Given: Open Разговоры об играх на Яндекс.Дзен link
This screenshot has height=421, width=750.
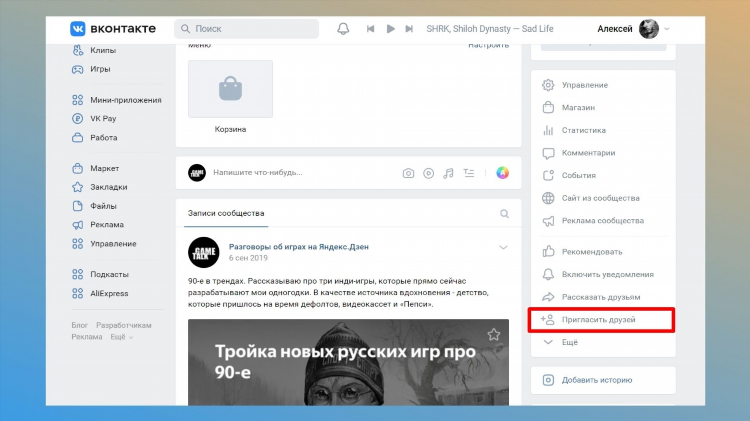Looking at the screenshot, I should tap(298, 247).
